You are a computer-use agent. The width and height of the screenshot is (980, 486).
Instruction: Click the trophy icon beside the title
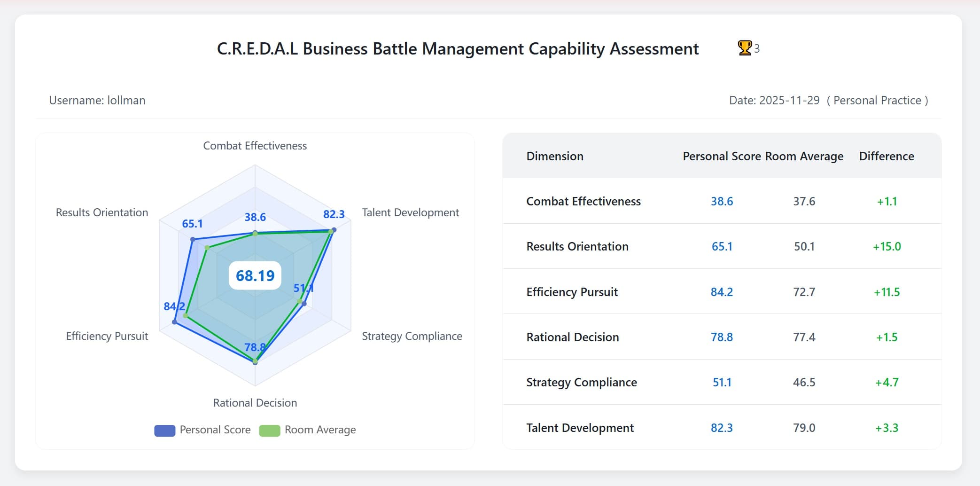click(x=744, y=48)
